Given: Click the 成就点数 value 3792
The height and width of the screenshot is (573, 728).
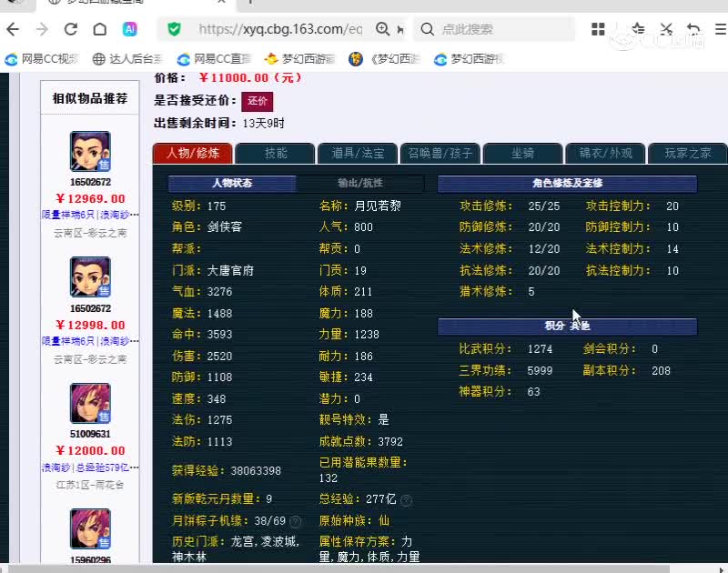Looking at the screenshot, I should tap(390, 442).
